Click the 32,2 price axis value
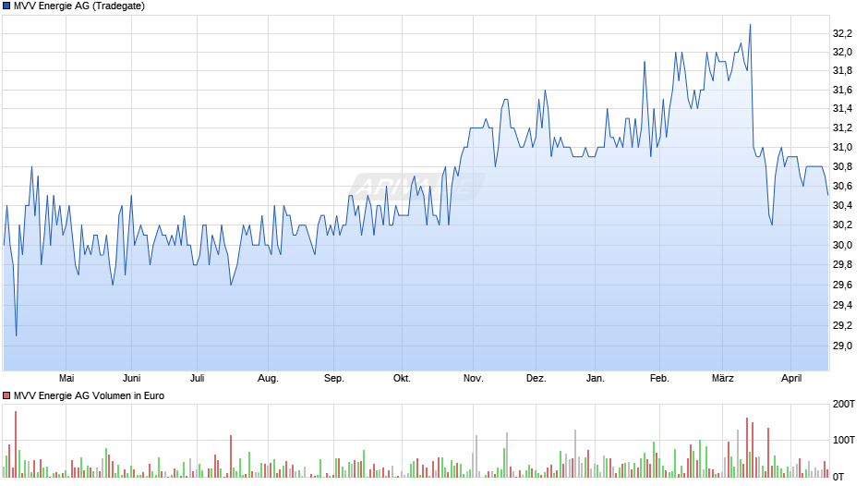This screenshot has height=486, width=868. 842,34
